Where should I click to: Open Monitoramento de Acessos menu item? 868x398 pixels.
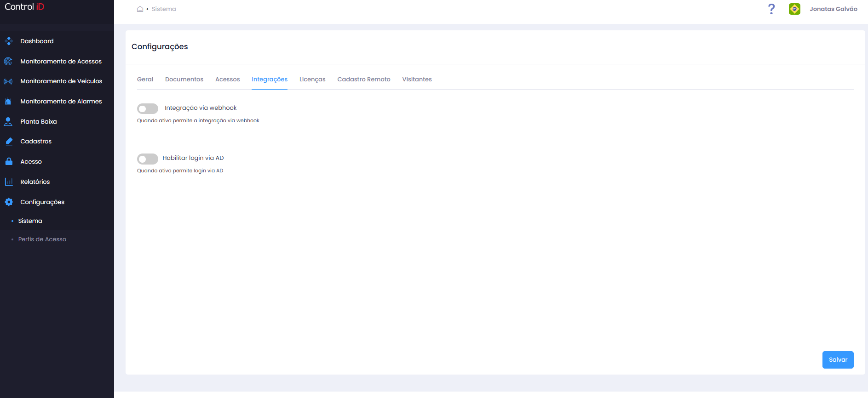coord(61,61)
